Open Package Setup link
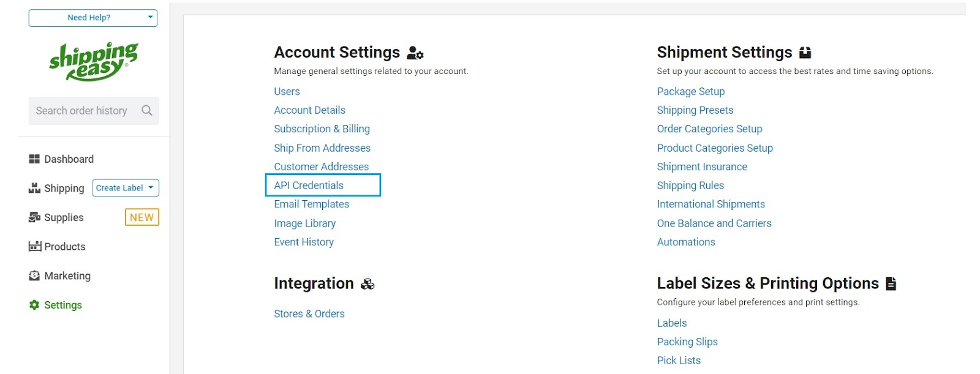This screenshot has height=374, width=980. coord(690,91)
